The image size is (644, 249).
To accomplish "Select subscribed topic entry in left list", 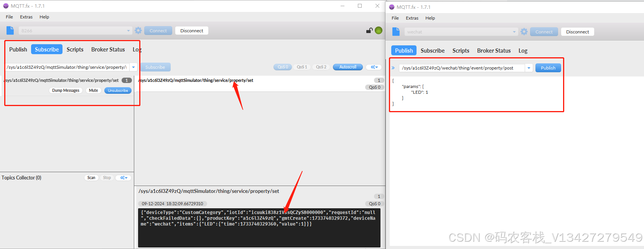I will [68, 85].
